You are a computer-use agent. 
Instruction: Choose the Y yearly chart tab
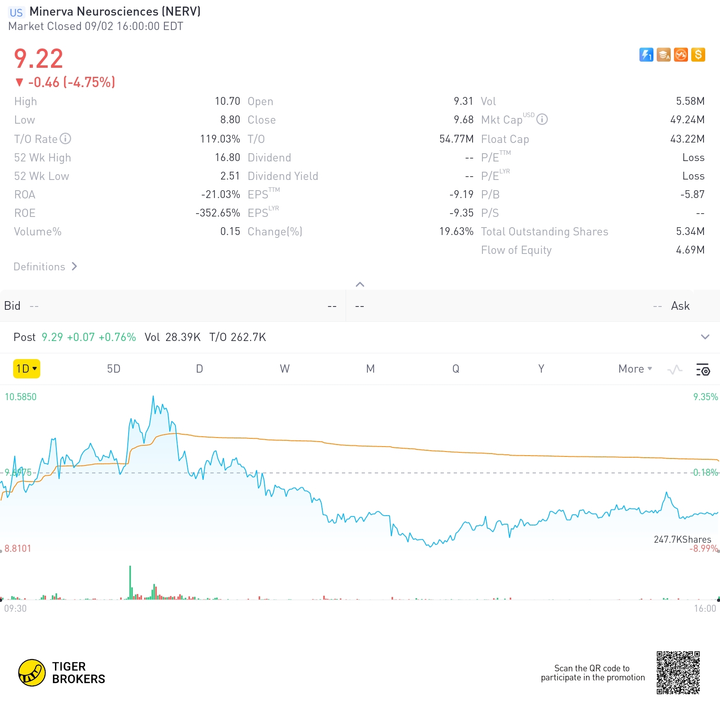[541, 369]
